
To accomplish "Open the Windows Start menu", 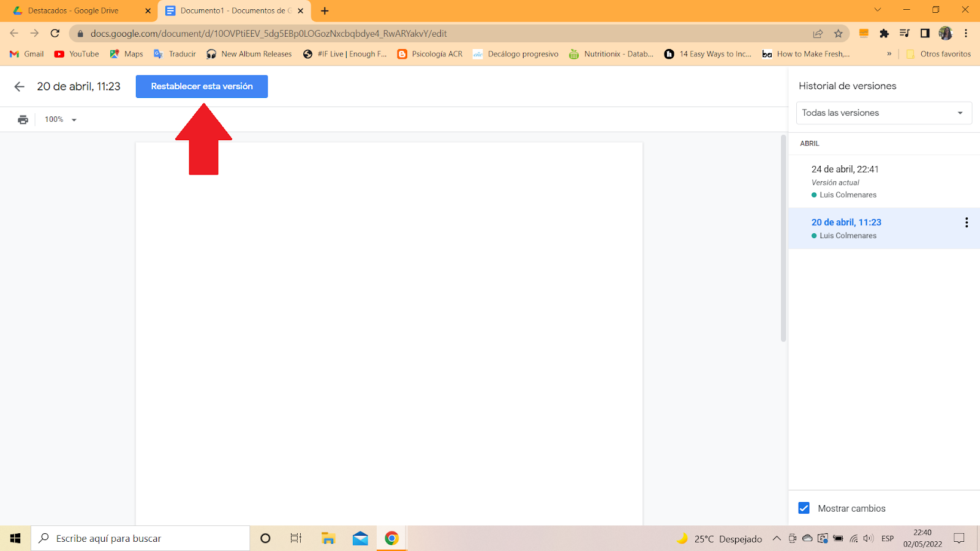I will (x=15, y=538).
